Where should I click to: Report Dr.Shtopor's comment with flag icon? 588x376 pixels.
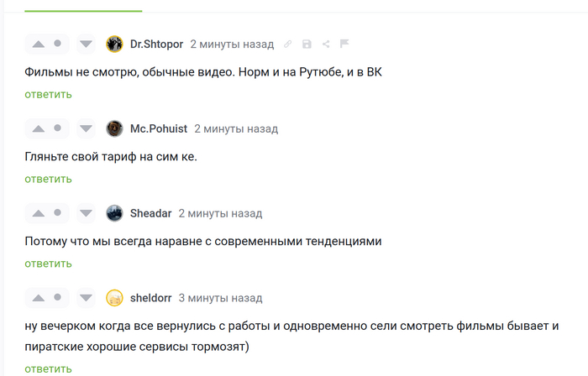[344, 44]
